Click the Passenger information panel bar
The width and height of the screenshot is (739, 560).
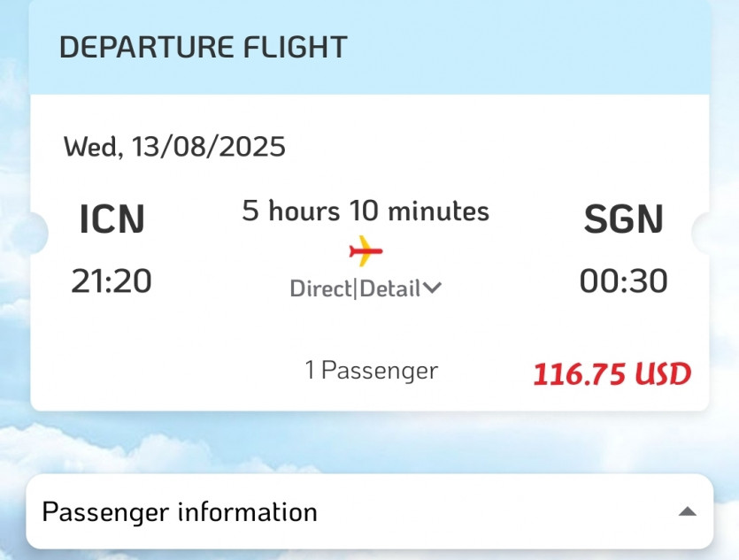tap(496, 511)
